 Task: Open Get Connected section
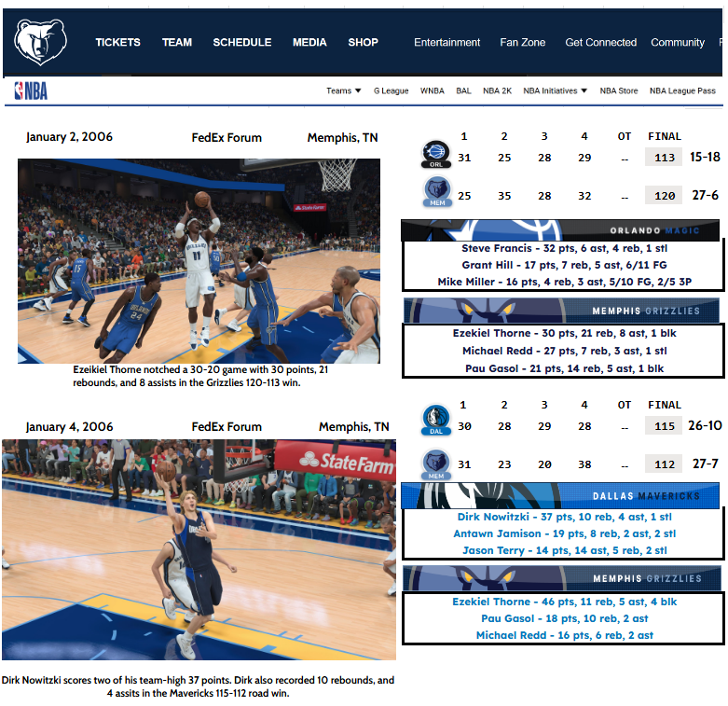[x=601, y=42]
